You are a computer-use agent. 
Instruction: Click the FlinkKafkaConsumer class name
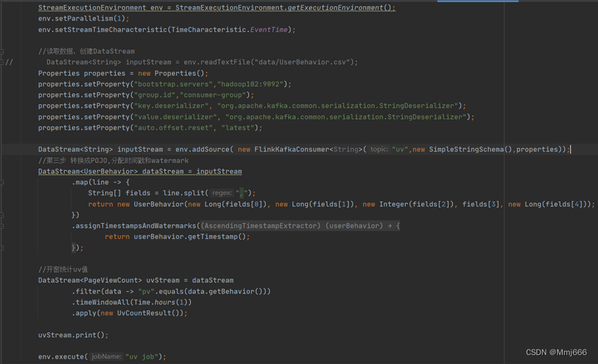tap(292, 149)
